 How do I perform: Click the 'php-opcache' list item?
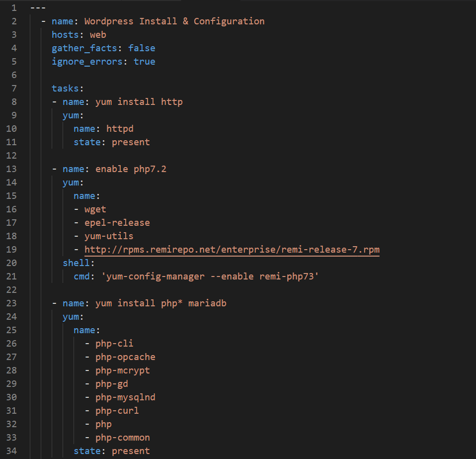125,357
